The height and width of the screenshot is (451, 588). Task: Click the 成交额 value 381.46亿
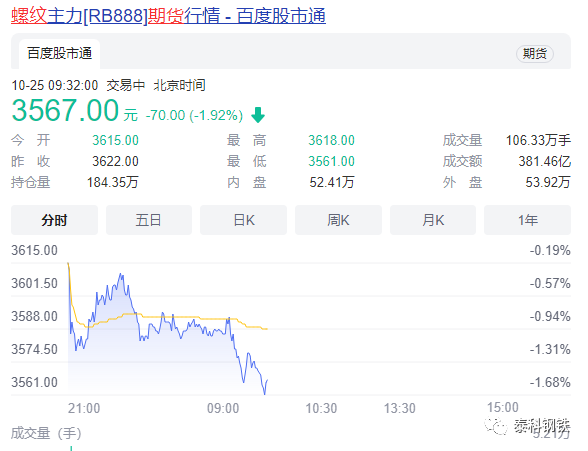click(545, 161)
